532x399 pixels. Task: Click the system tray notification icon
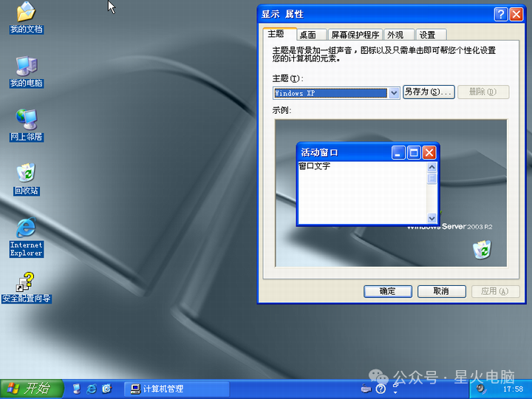[480, 389]
